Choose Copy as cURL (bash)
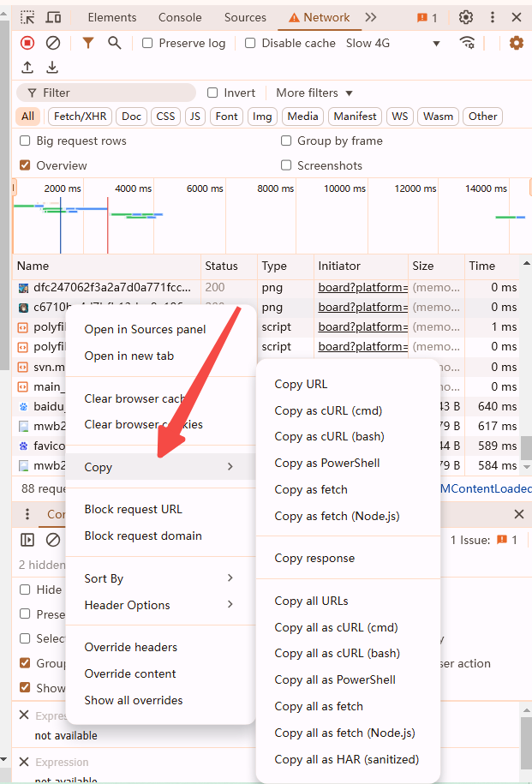 tap(329, 436)
